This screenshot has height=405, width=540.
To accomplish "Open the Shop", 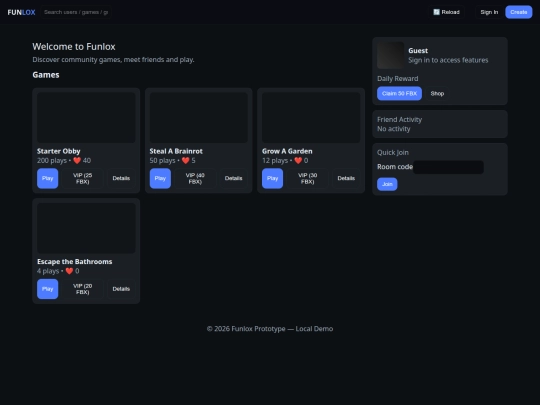I will click(x=437, y=93).
